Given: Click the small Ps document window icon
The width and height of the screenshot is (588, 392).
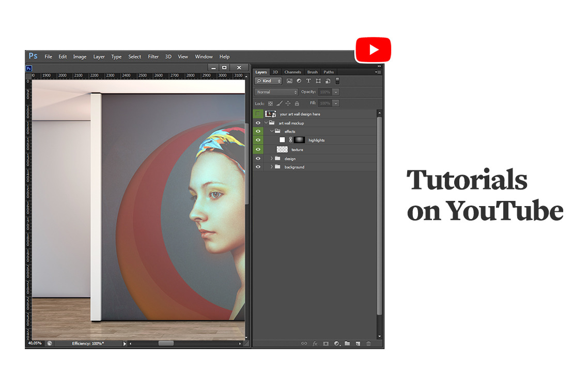Looking at the screenshot, I should [x=29, y=68].
